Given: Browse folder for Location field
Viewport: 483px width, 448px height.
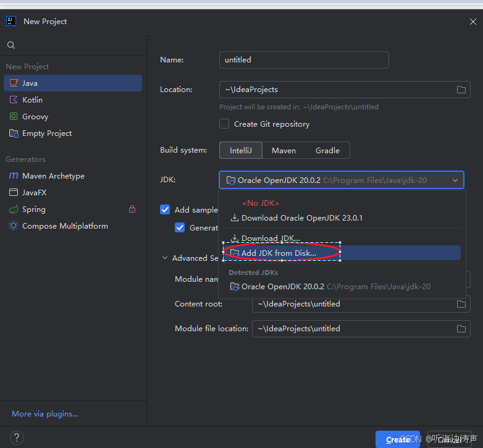Looking at the screenshot, I should 461,90.
